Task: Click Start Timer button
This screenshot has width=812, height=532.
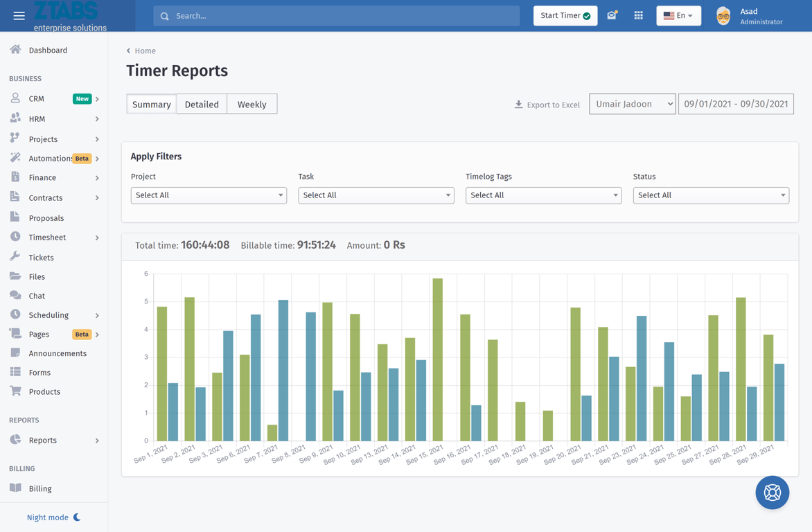Action: [565, 15]
